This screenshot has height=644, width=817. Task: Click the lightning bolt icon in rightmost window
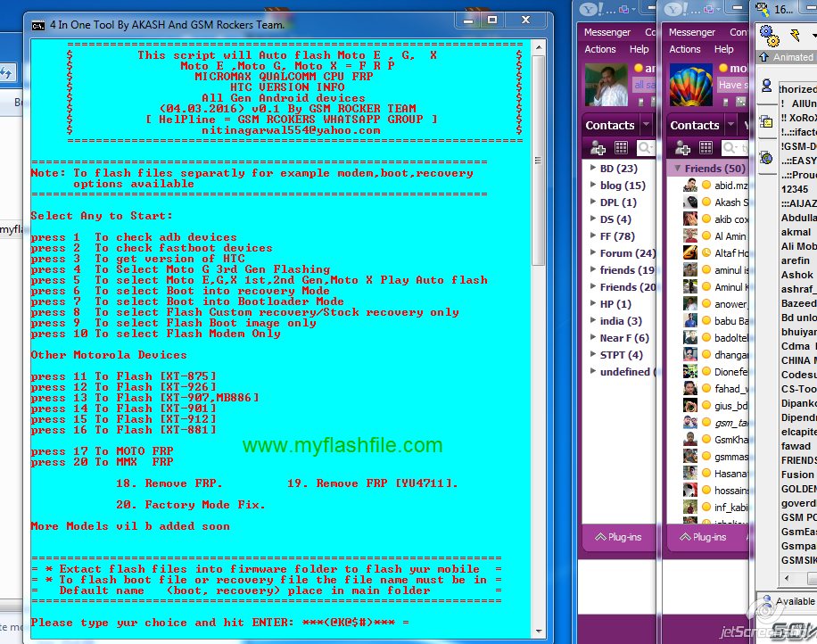click(x=795, y=35)
